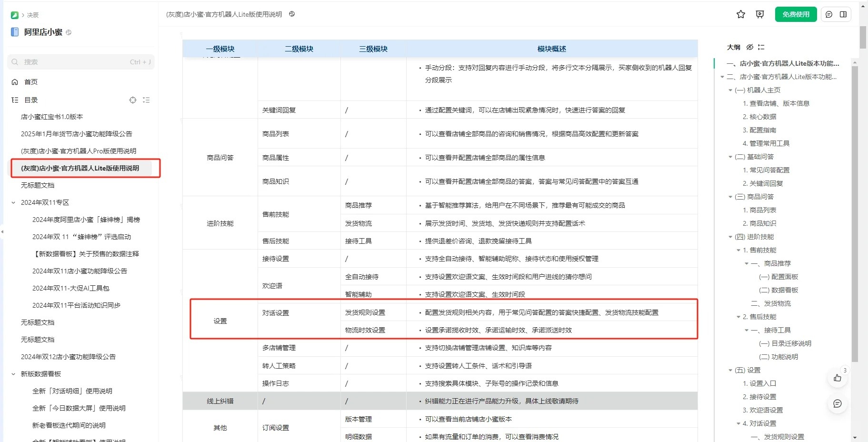Locate current document with crosshair icon
Image resolution: width=868 pixels, height=442 pixels.
tap(133, 100)
